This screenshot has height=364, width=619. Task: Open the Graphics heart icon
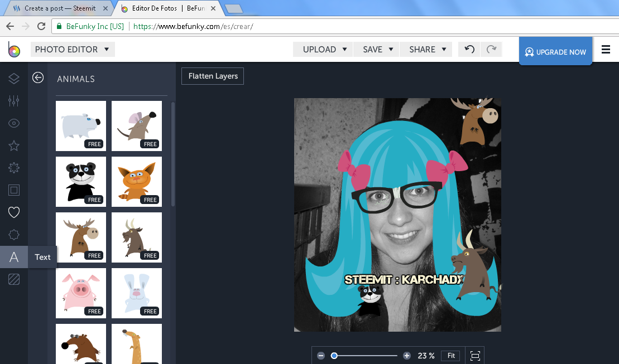(14, 212)
